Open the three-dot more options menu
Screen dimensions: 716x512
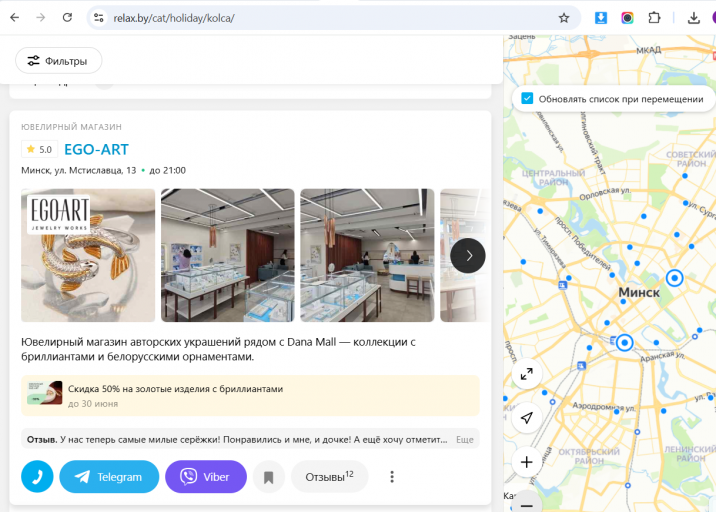pyautogui.click(x=392, y=477)
